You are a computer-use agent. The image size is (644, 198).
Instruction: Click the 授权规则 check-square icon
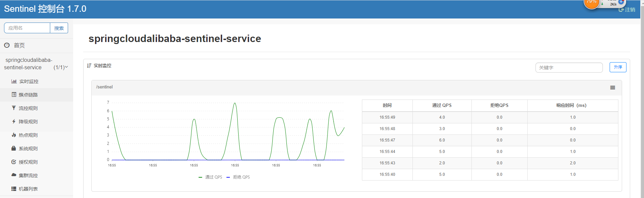pos(14,162)
